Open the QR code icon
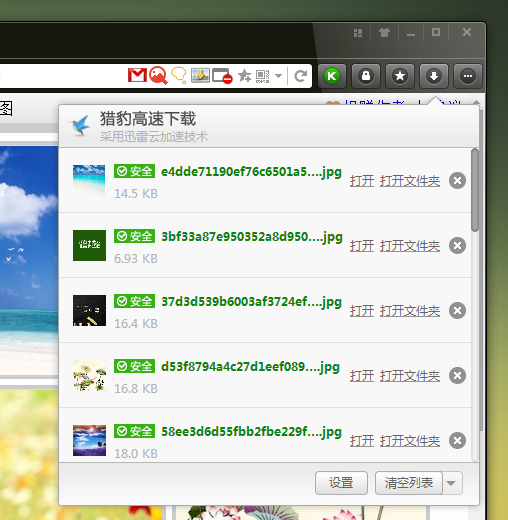Screen dimensions: 508x520 coord(263,76)
